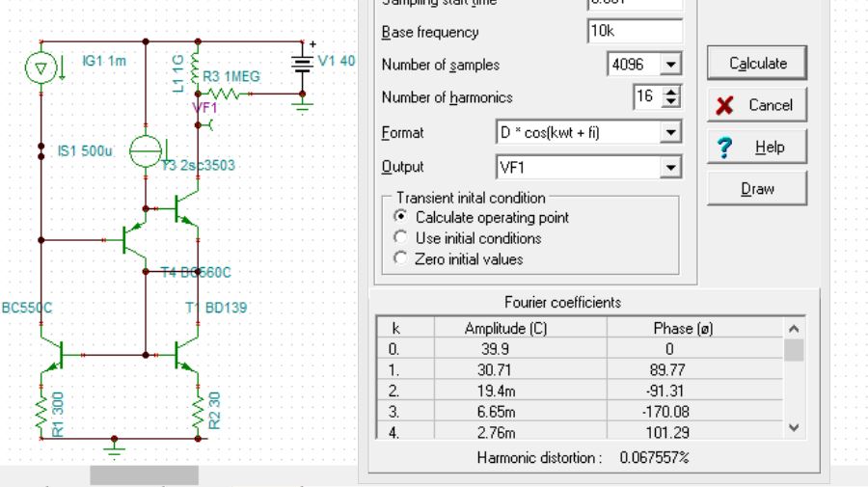The image size is (868, 487).
Task: Open the Format dropdown
Action: tap(670, 133)
